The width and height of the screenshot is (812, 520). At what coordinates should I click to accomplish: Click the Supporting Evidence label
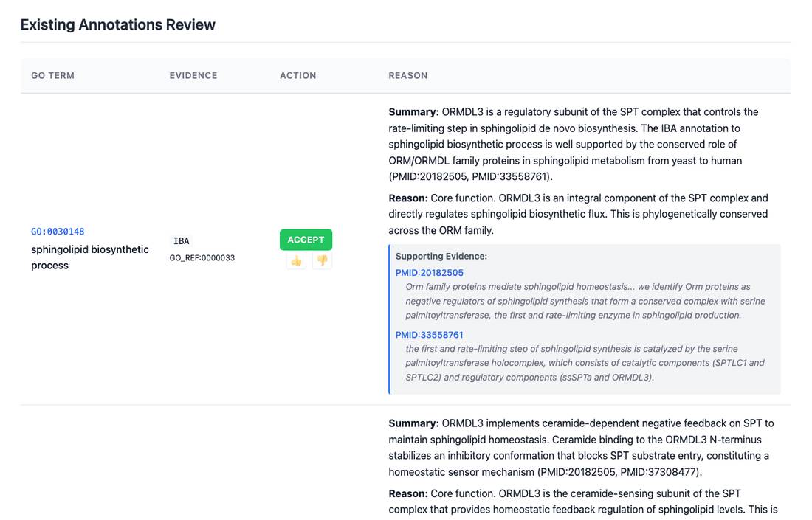pyautogui.click(x=441, y=256)
